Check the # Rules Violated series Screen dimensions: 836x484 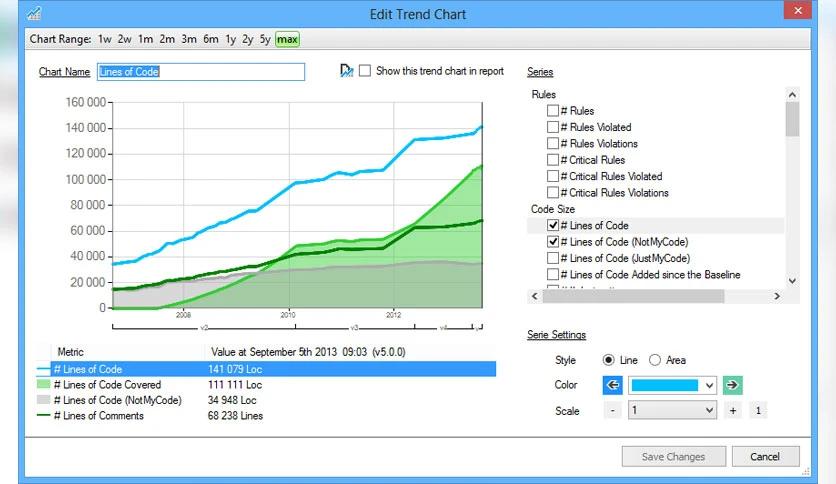pyautogui.click(x=553, y=127)
